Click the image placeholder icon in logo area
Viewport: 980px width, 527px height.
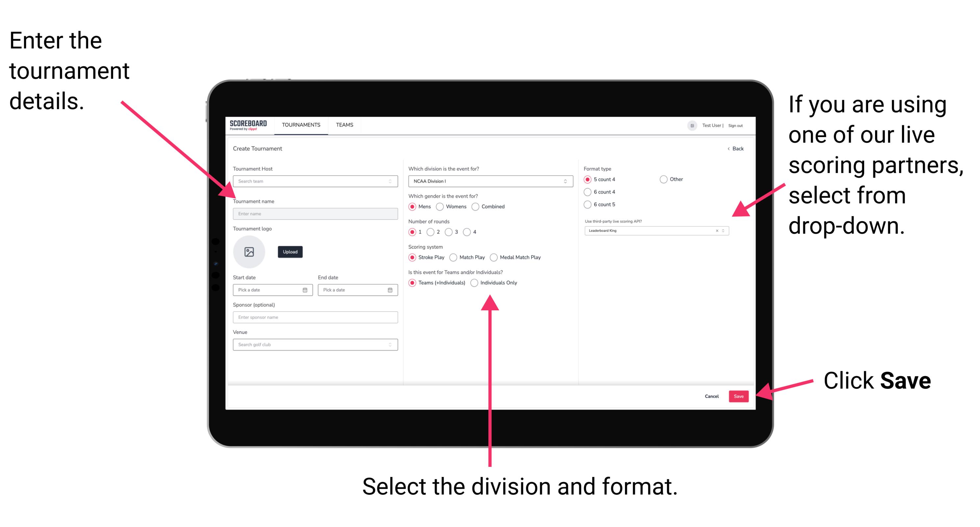click(249, 251)
